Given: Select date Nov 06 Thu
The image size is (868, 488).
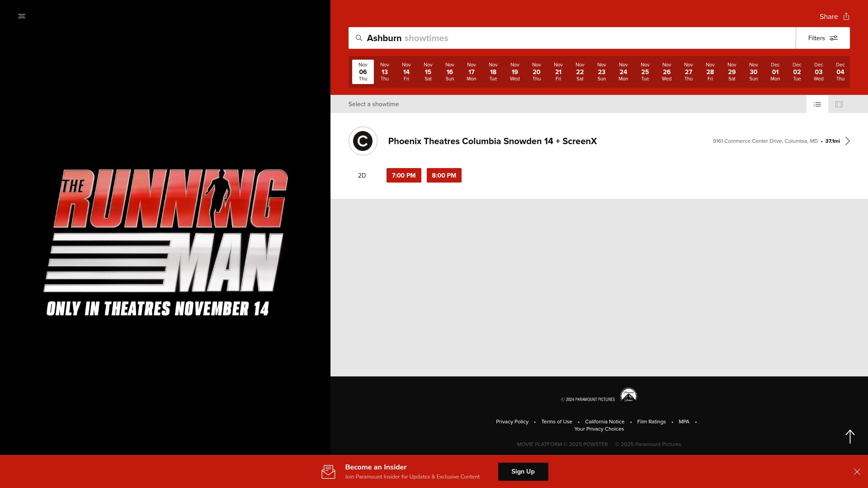Looking at the screenshot, I should click(x=363, y=72).
